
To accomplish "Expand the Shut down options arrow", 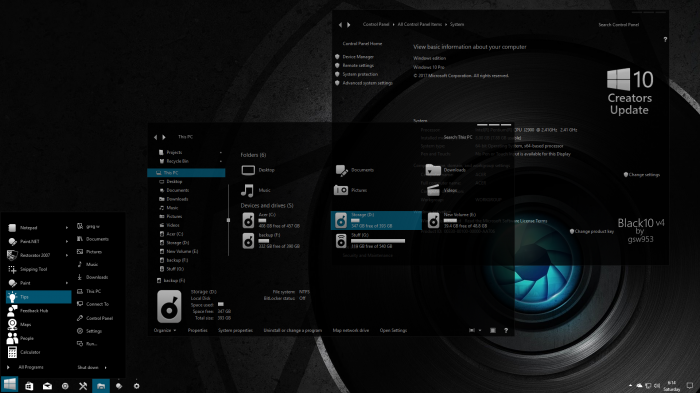I will coord(105,368).
